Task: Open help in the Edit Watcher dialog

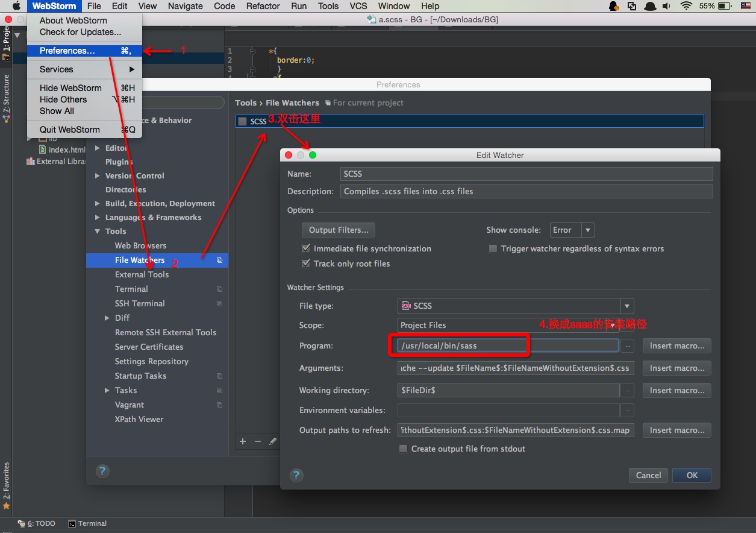Action: pyautogui.click(x=296, y=475)
